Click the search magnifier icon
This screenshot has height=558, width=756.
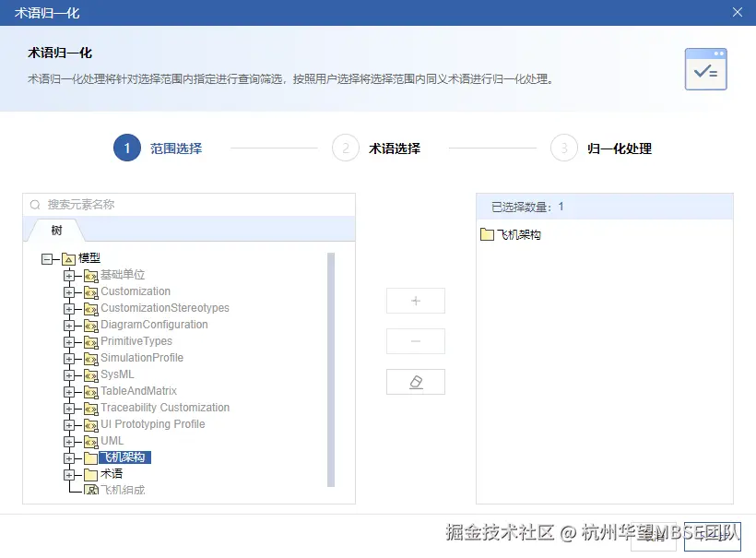[x=35, y=205]
